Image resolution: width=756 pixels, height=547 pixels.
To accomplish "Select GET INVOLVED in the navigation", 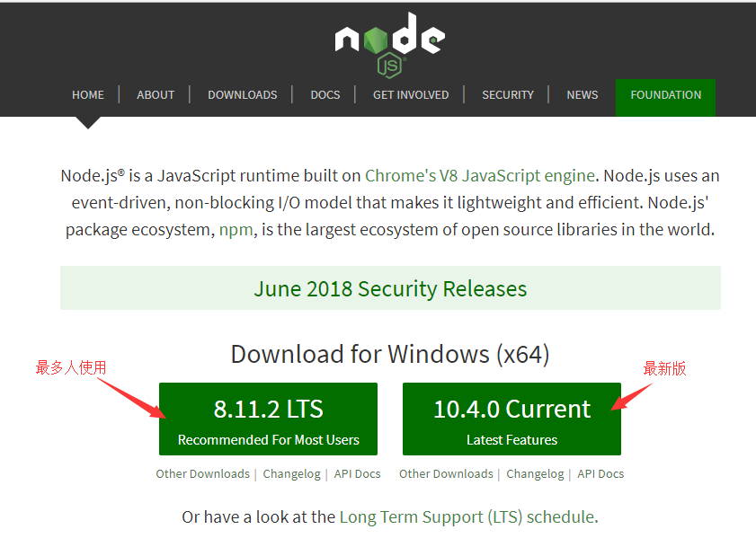I will coord(411,95).
